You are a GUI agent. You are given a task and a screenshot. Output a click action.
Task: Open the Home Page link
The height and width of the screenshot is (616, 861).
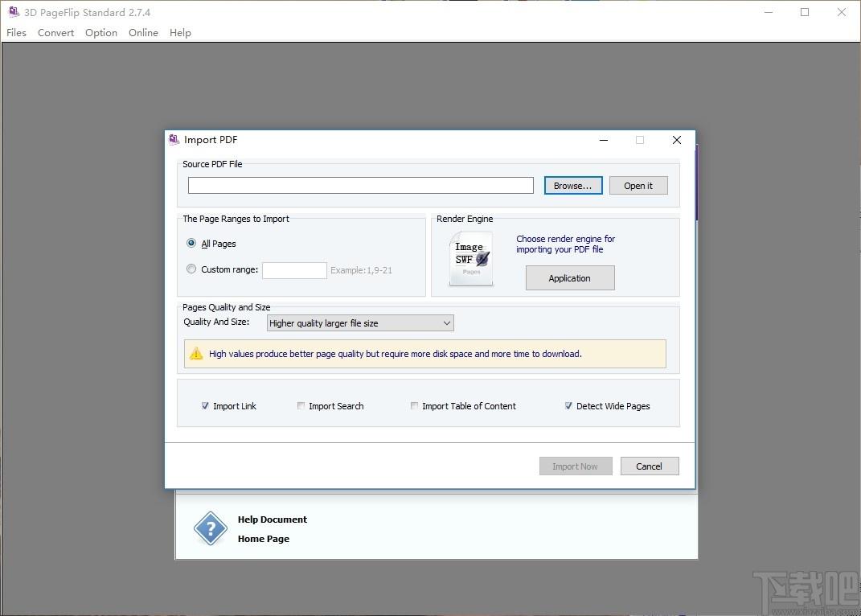click(x=264, y=539)
